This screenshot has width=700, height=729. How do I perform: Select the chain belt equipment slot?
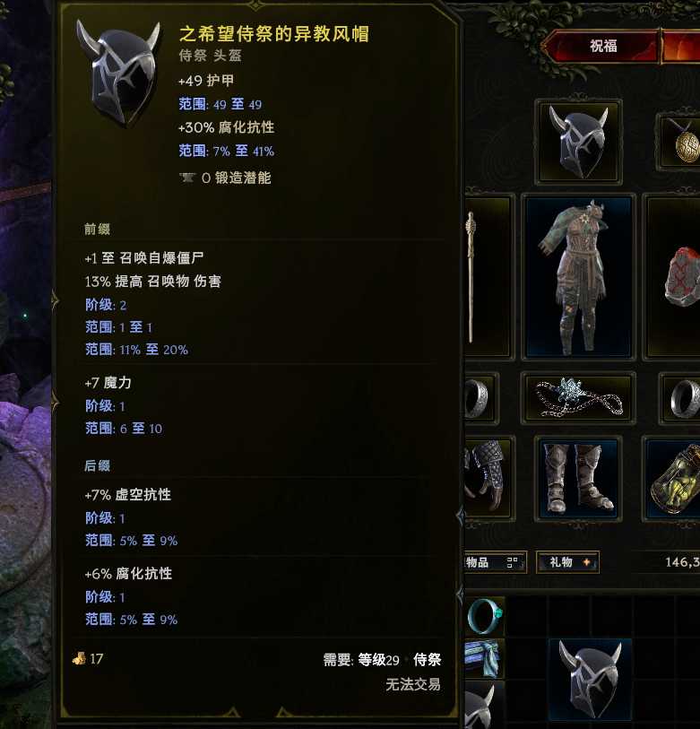point(578,398)
